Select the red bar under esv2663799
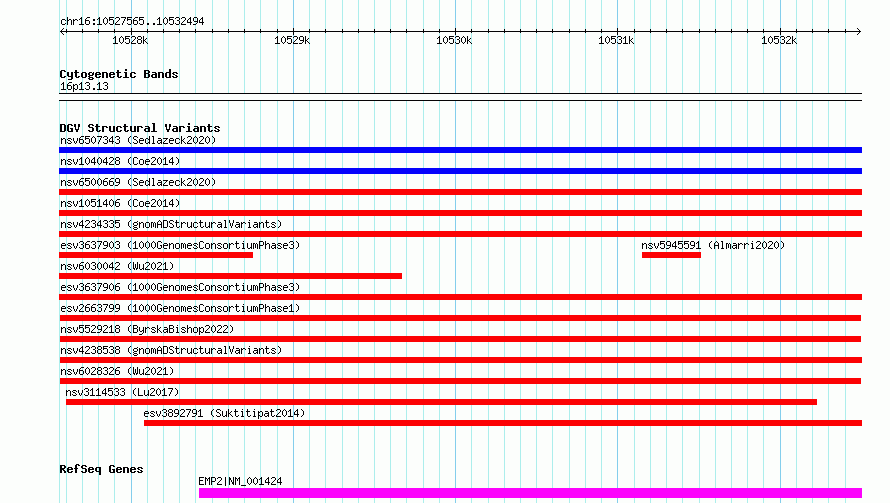Screen dimensions: 890x503 [460, 318]
